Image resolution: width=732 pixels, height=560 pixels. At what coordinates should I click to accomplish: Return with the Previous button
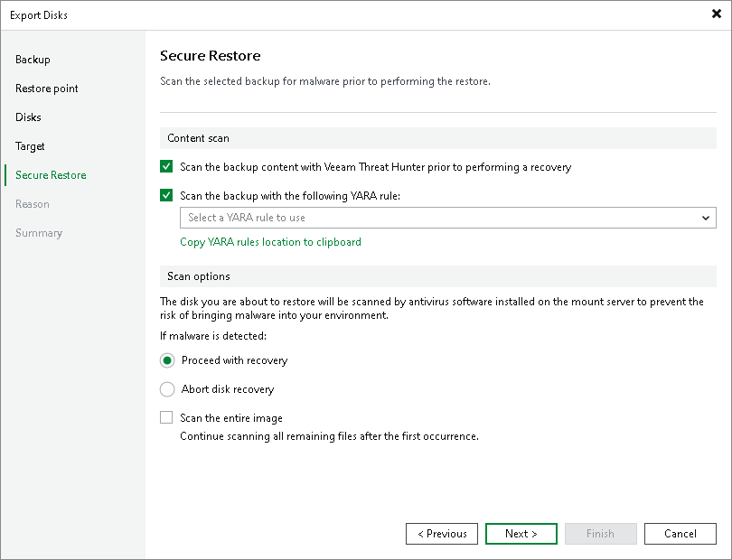pos(442,534)
